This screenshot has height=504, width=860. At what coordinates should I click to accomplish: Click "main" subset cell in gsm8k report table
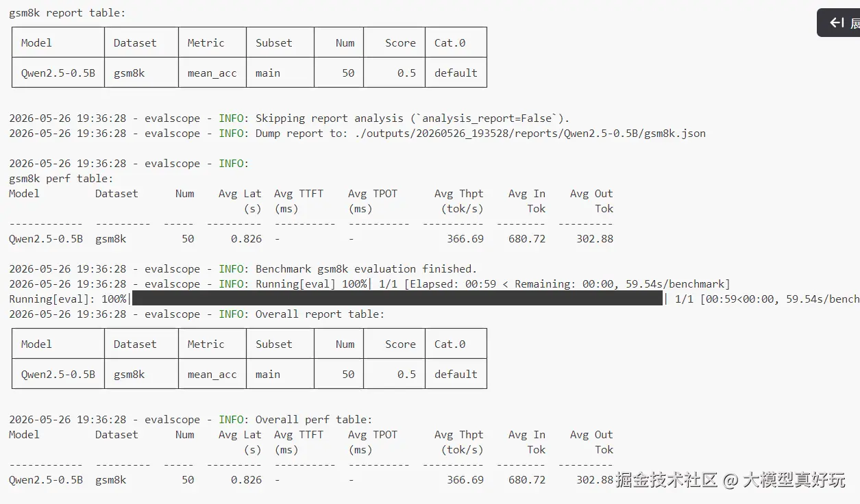(280, 73)
